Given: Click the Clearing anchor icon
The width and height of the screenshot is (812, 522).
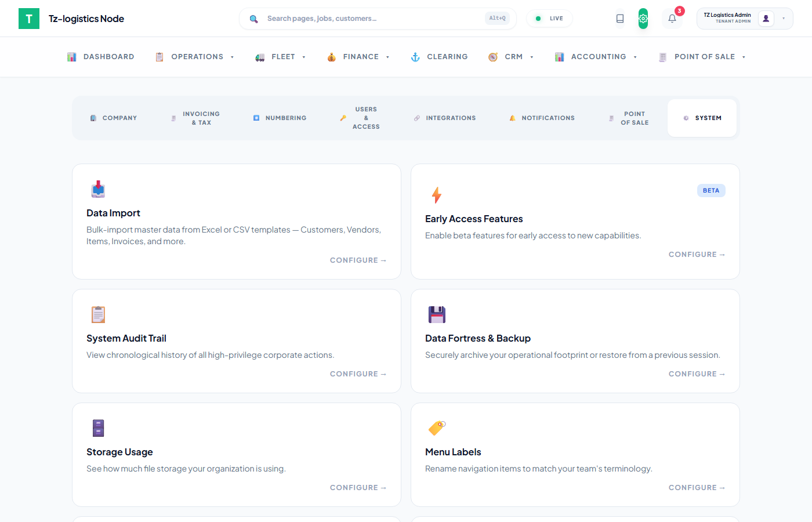Looking at the screenshot, I should tap(415, 57).
